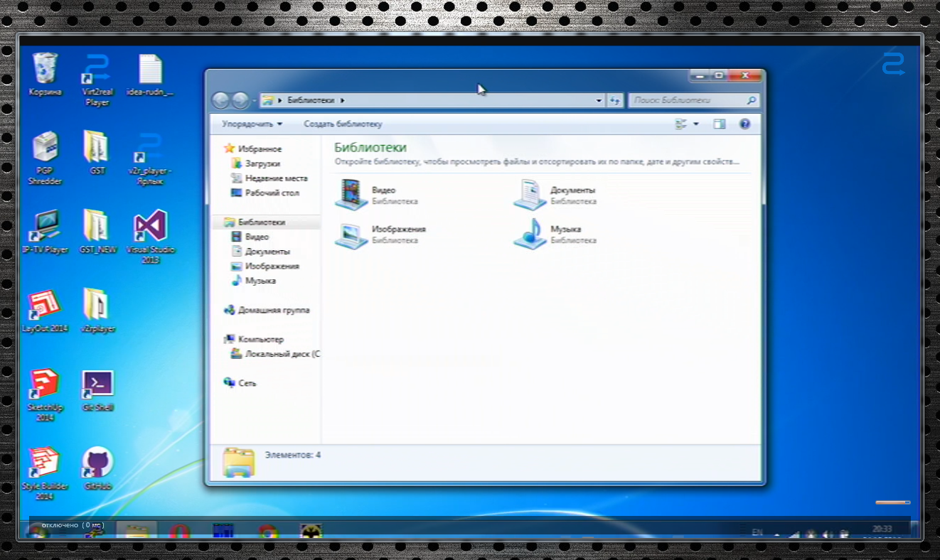Select Музыка in the navigation pane

[253, 281]
